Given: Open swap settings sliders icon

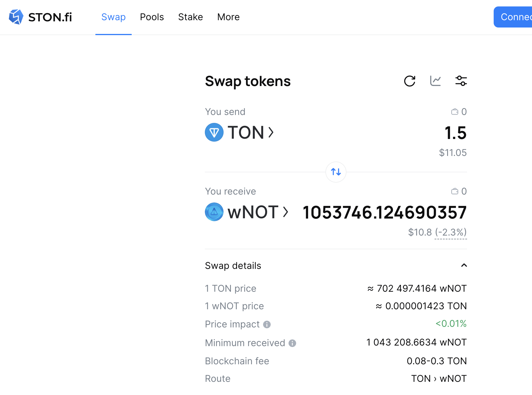Looking at the screenshot, I should pos(461,81).
